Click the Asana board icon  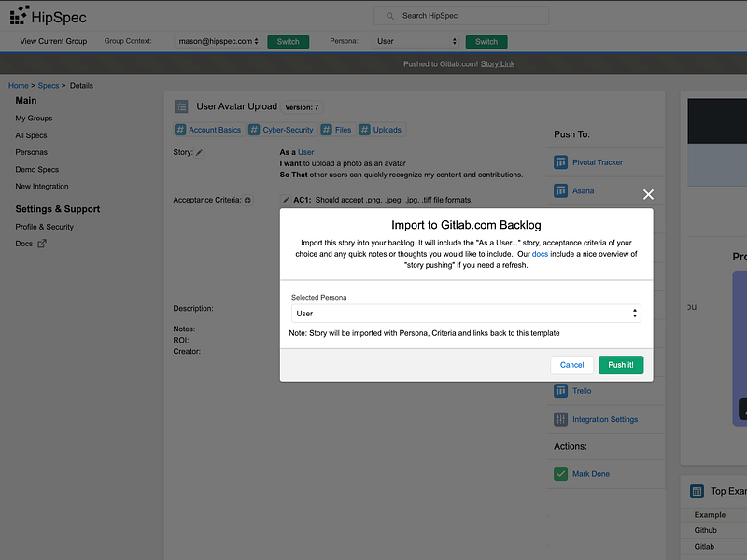pos(561,191)
